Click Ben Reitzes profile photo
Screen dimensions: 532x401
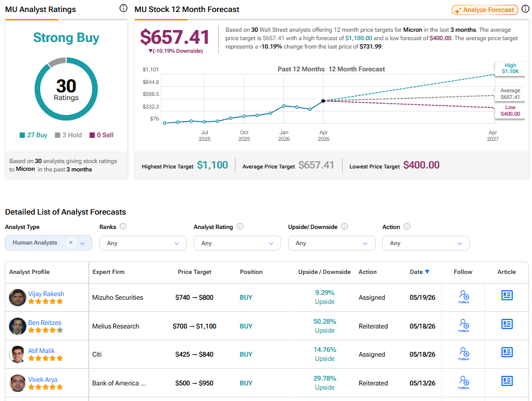(17, 326)
